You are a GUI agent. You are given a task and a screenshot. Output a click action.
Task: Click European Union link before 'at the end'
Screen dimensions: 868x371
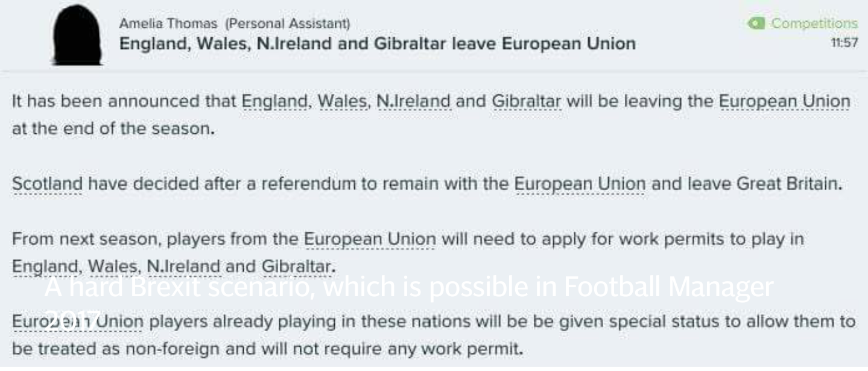coord(784,101)
